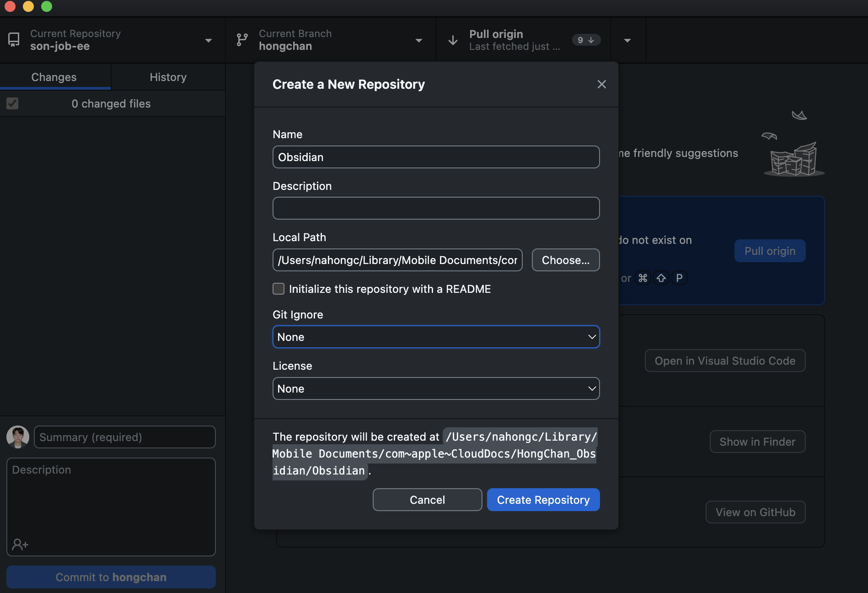Click Open in Visual Studio Code
Image resolution: width=868 pixels, height=593 pixels.
(x=725, y=361)
